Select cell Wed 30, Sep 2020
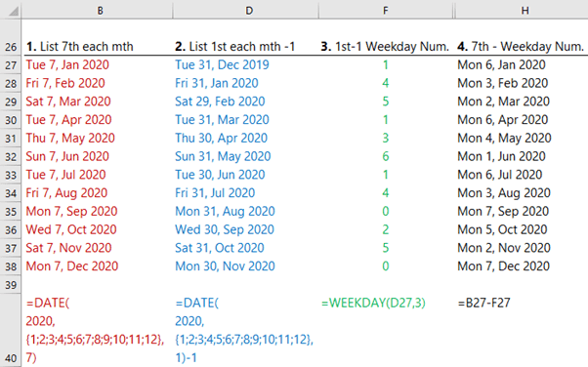The width and height of the screenshot is (588, 367). 225,229
